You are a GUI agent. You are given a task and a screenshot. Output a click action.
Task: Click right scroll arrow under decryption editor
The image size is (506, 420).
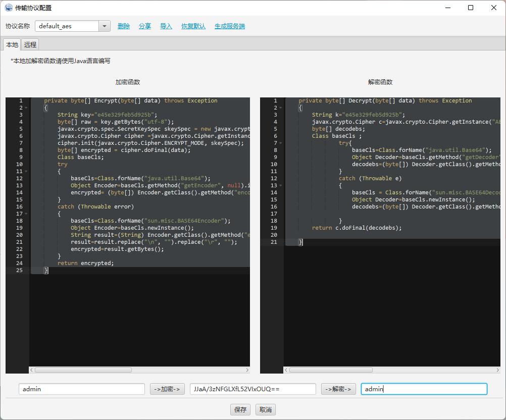click(x=497, y=370)
